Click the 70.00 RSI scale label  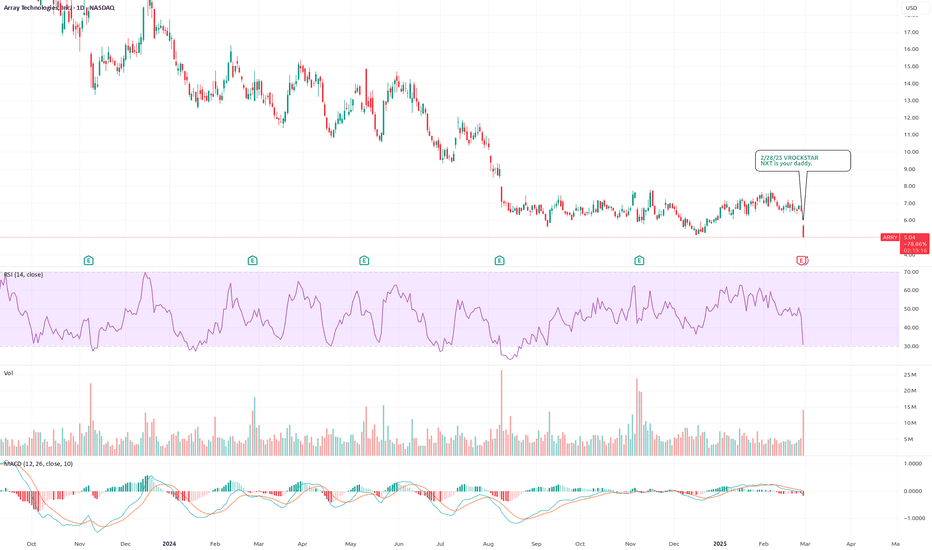(911, 272)
